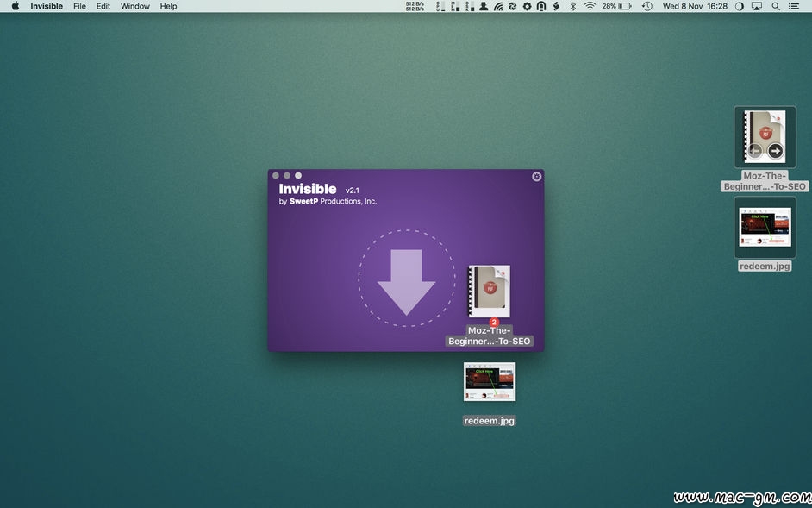Click the 'v2.1' version label
The width and height of the screenshot is (812, 508).
pyautogui.click(x=353, y=191)
